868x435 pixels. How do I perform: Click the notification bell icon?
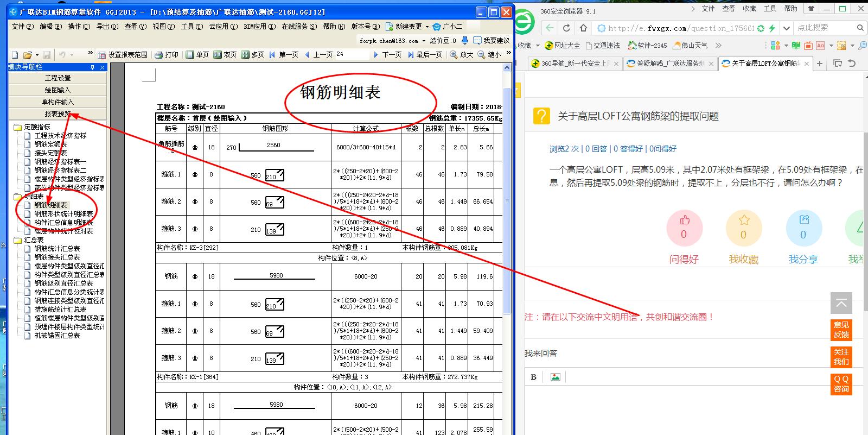(465, 40)
